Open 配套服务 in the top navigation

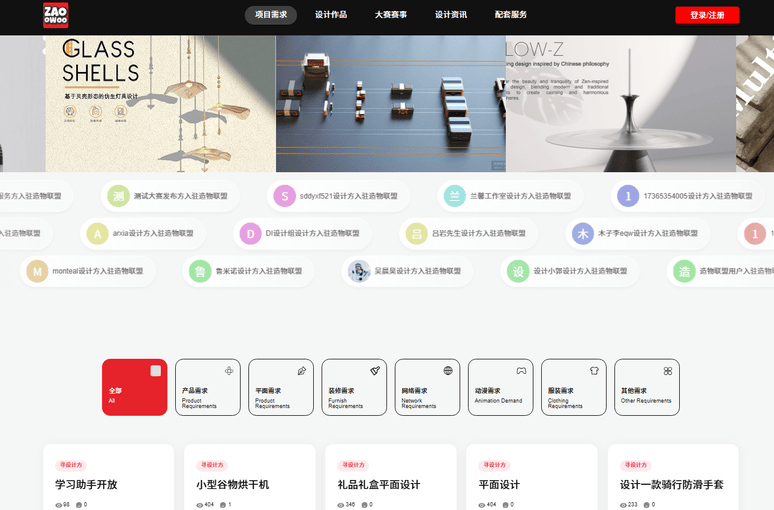(511, 15)
